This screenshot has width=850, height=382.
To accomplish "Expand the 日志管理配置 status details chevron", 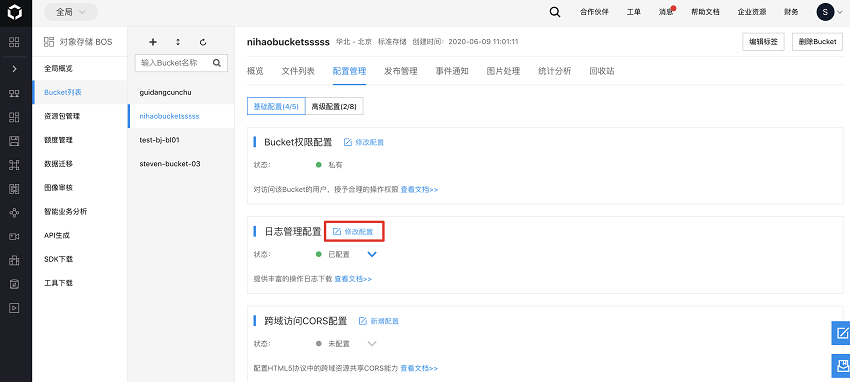I will 371,254.
